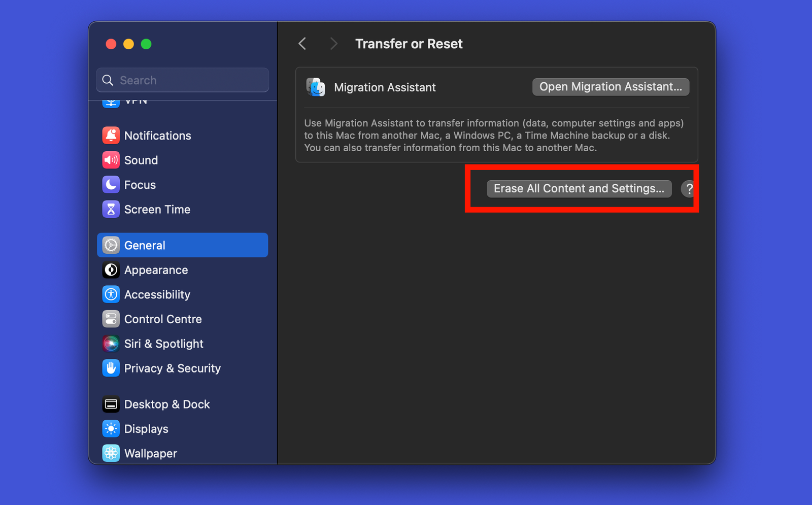Open Displays settings
This screenshot has width=812, height=505.
point(146,429)
